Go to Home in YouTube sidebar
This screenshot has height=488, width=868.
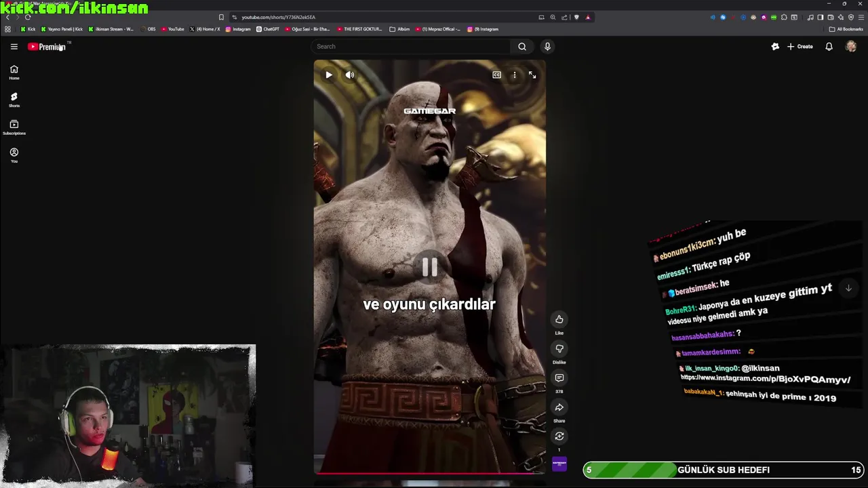pyautogui.click(x=14, y=72)
